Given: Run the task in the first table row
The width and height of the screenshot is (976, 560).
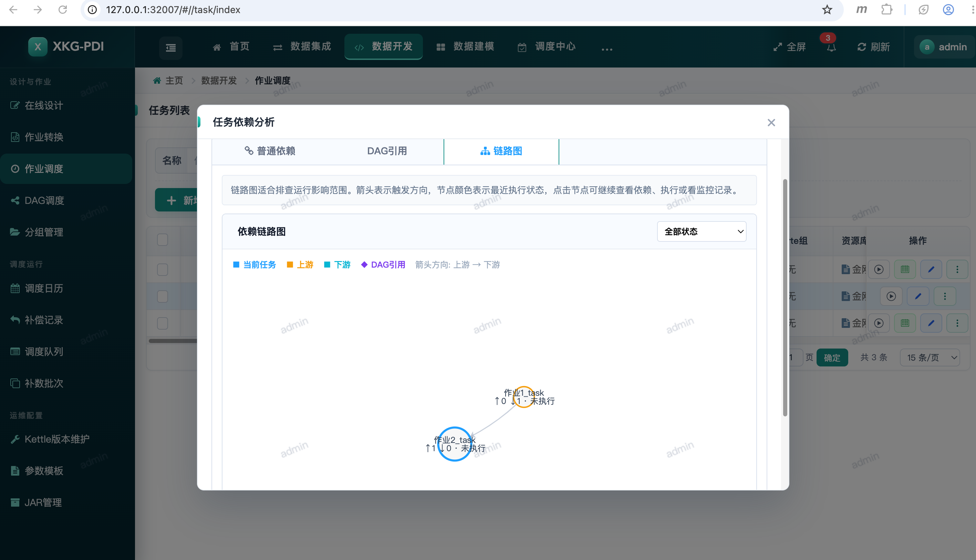Looking at the screenshot, I should pyautogui.click(x=879, y=269).
